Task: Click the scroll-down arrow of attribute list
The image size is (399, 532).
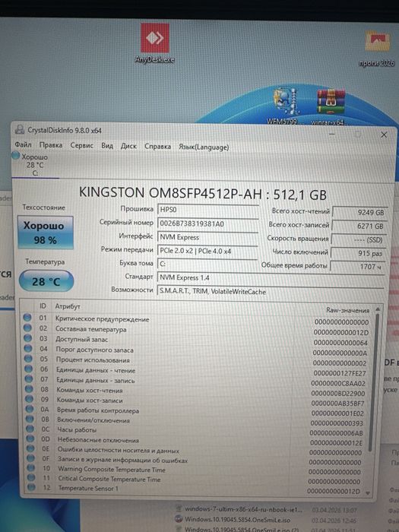Action: [368, 492]
